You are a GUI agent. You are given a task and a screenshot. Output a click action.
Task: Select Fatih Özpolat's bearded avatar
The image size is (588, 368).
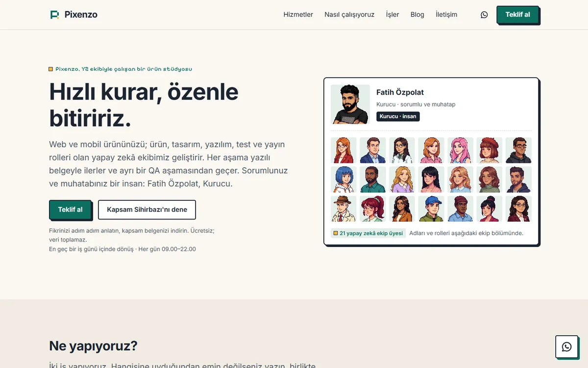[x=350, y=105]
